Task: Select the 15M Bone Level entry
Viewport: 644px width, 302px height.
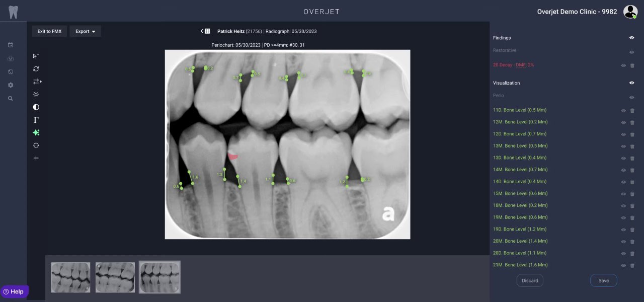Action: point(520,193)
